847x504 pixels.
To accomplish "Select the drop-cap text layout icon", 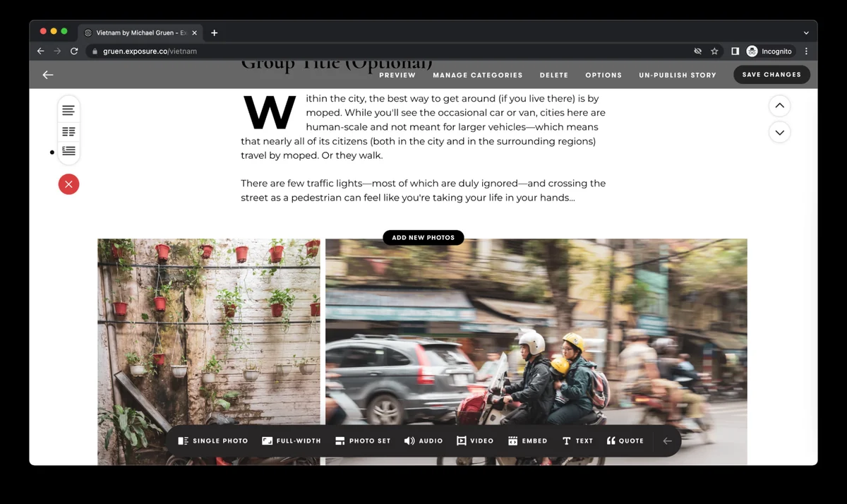I will pyautogui.click(x=68, y=150).
